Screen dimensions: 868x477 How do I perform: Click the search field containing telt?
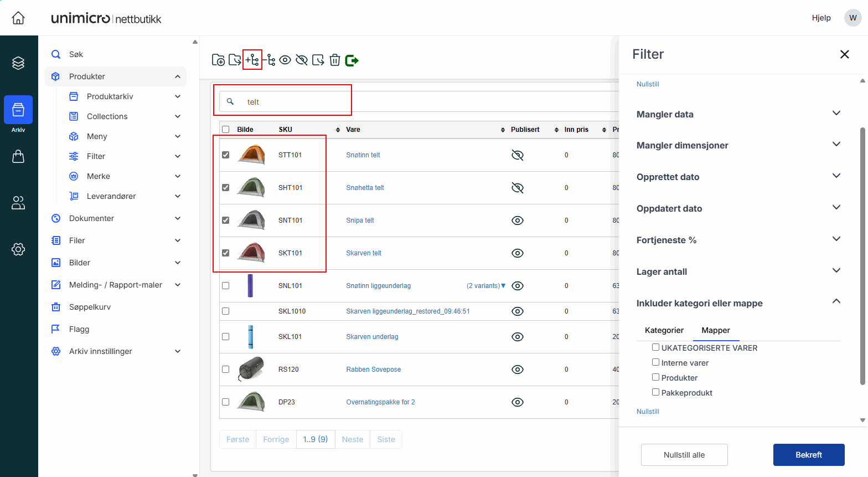point(293,102)
